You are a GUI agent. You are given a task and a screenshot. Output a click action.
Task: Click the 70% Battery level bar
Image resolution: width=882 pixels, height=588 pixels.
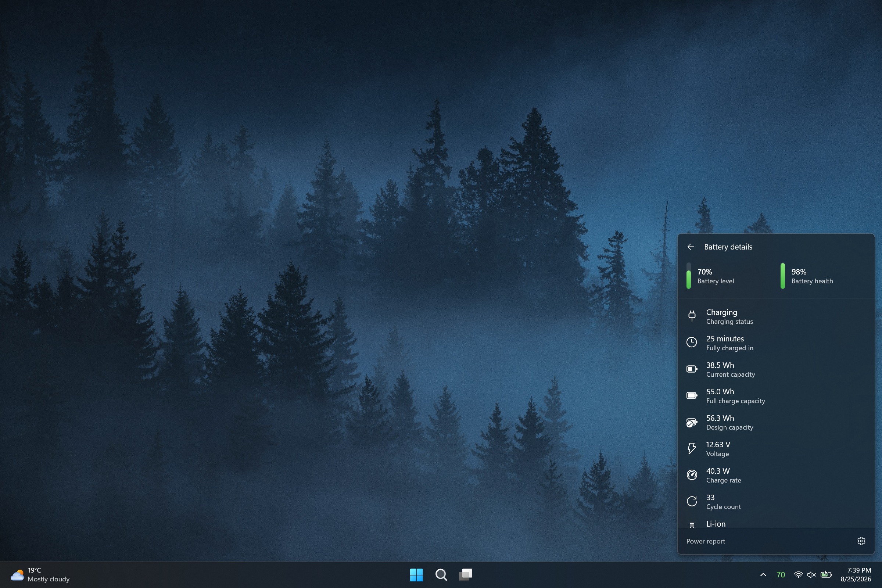pyautogui.click(x=688, y=276)
